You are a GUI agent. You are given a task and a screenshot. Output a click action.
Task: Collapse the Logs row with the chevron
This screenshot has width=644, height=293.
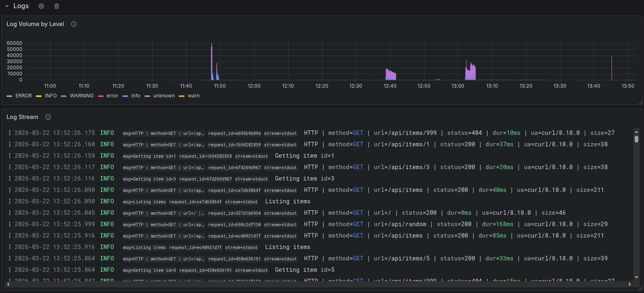(x=7, y=6)
